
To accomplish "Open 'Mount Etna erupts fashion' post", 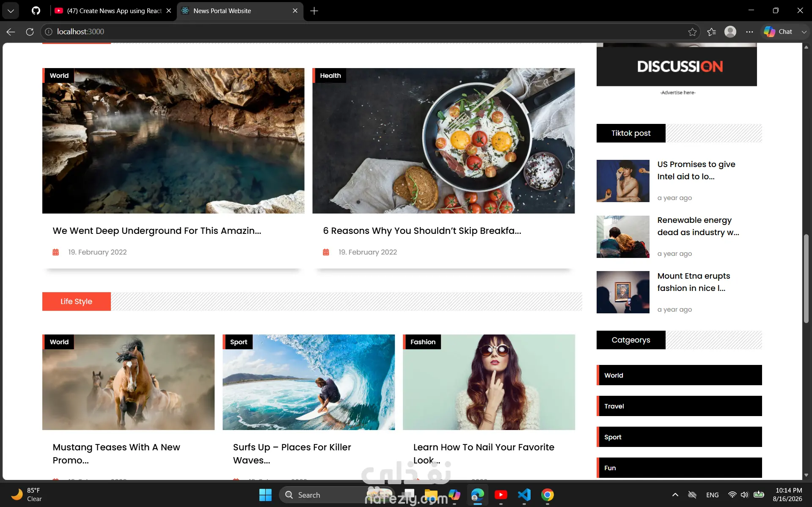I will point(694,282).
